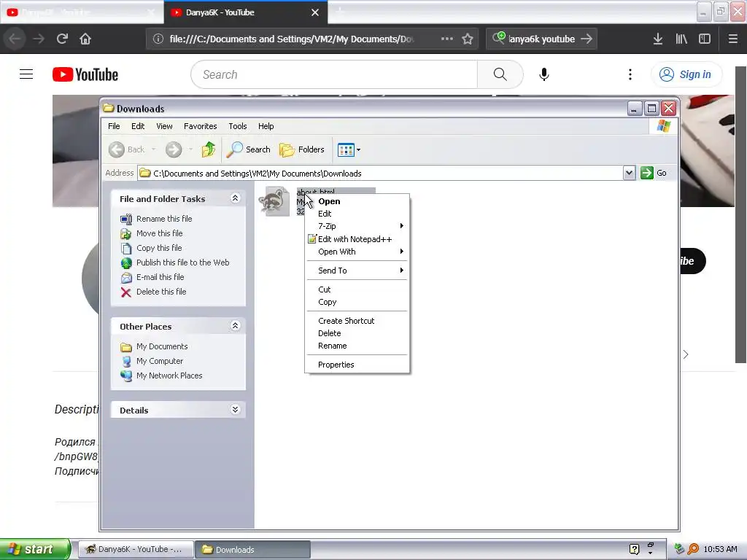Screen dimensions: 747x560
Task: Close the Danya6K - YouTube tab
Action: 315,12
